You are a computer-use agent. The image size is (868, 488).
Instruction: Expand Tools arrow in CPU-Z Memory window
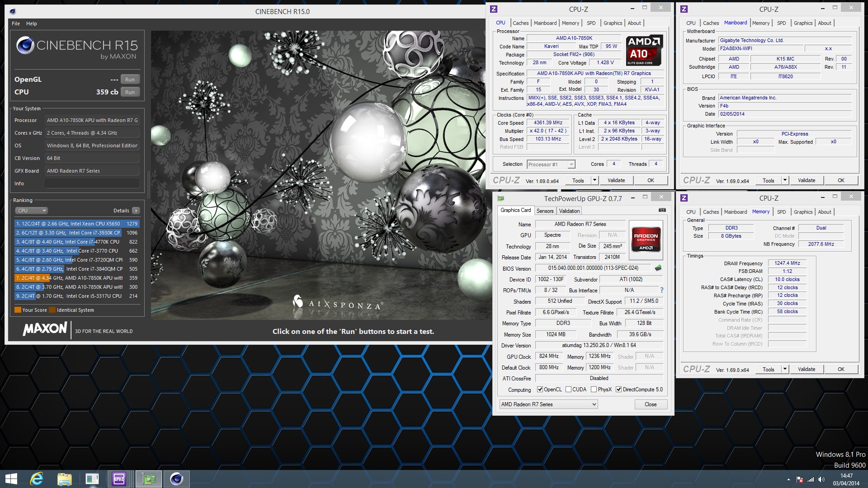(x=785, y=369)
